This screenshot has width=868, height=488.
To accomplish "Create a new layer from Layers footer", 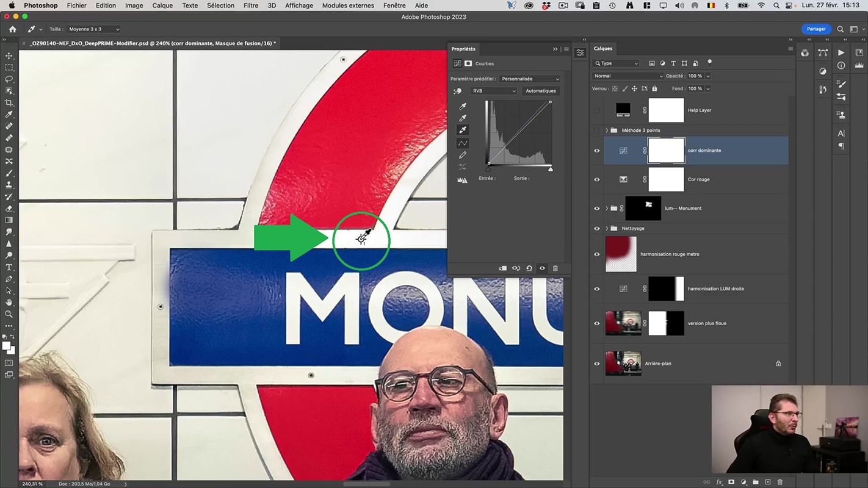I will point(768,482).
